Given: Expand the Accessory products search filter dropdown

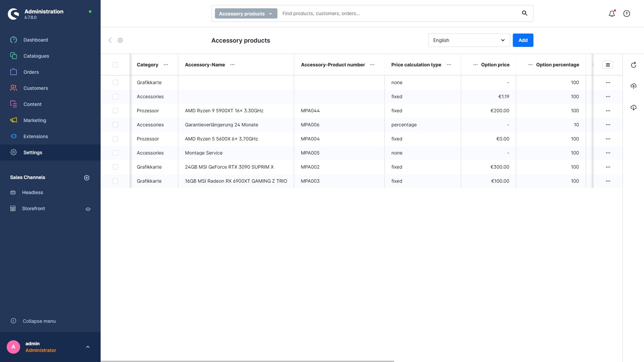Looking at the screenshot, I should 246,14.
